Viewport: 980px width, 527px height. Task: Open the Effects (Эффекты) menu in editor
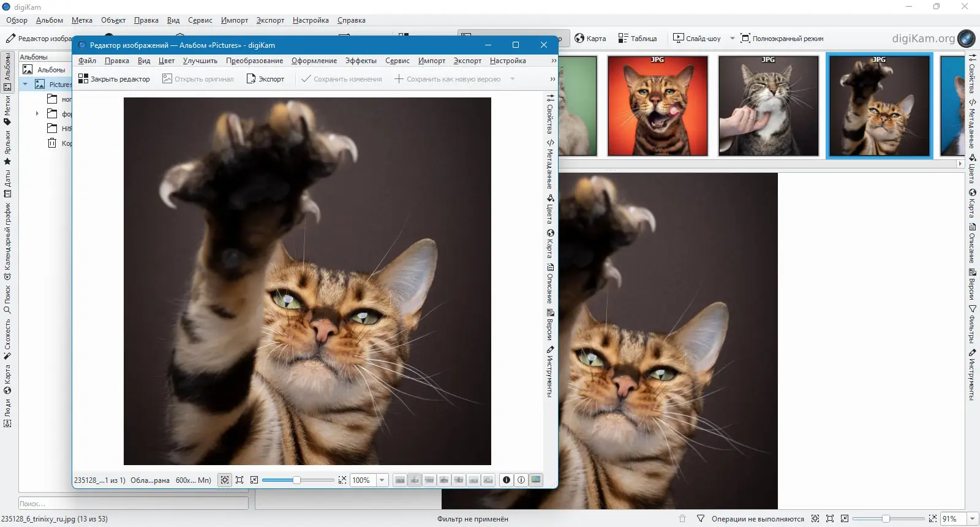click(x=361, y=61)
